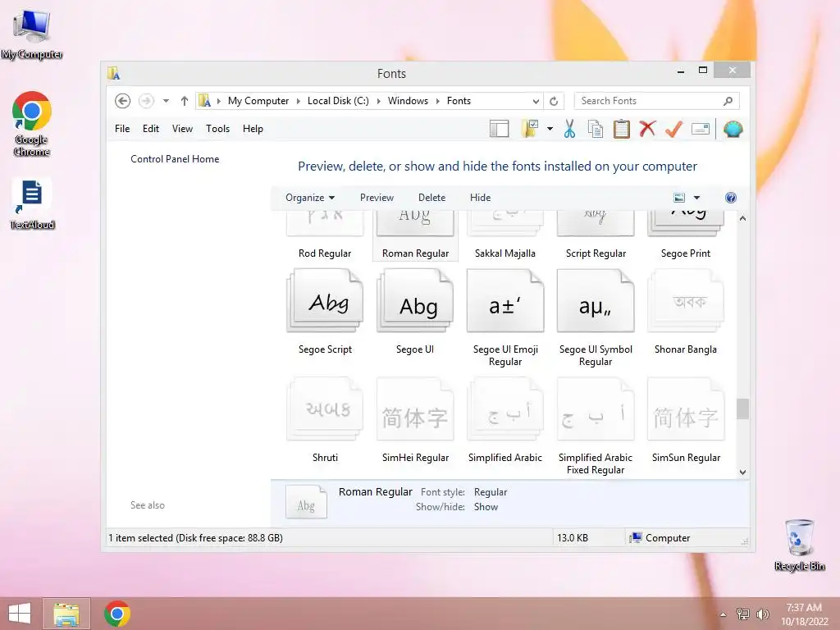Image resolution: width=840 pixels, height=630 pixels.
Task: Expand the view options dropdown arrow
Action: click(696, 198)
